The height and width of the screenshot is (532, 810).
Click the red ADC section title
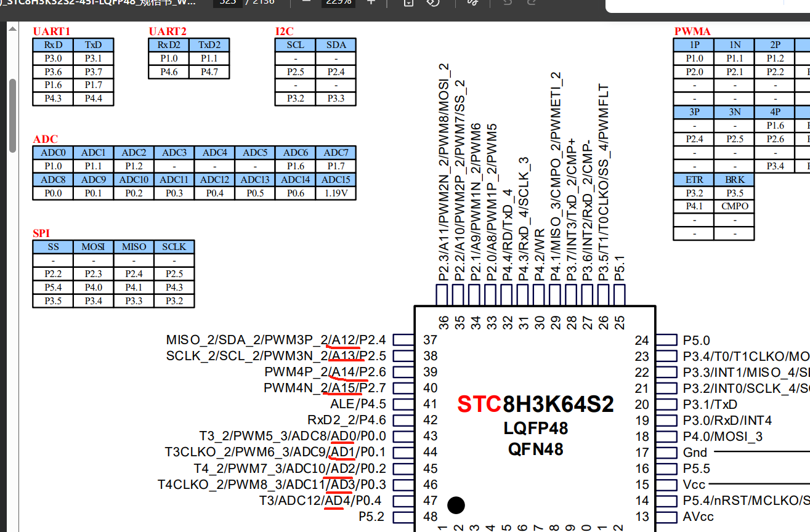pos(45,140)
